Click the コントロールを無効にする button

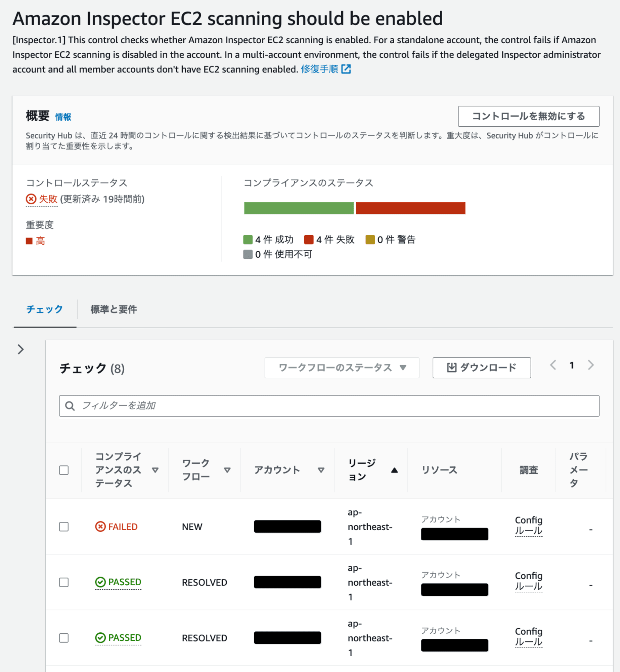528,116
